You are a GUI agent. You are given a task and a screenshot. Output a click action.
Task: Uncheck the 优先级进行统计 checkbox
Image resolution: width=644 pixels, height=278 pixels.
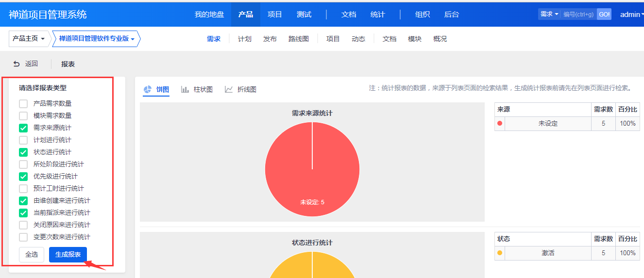click(x=23, y=176)
